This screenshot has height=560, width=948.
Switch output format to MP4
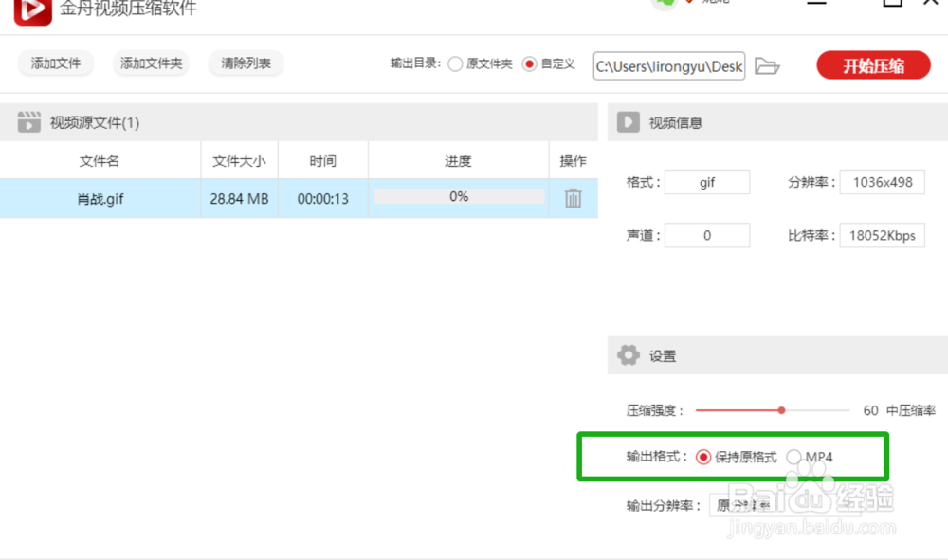click(793, 456)
